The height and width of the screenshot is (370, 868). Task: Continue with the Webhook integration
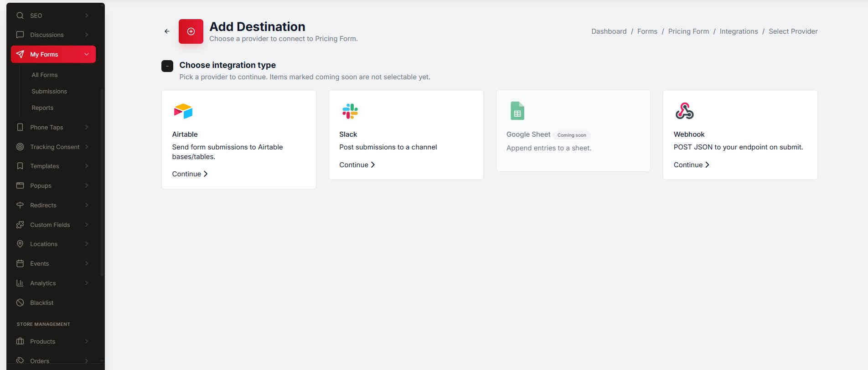692,165
